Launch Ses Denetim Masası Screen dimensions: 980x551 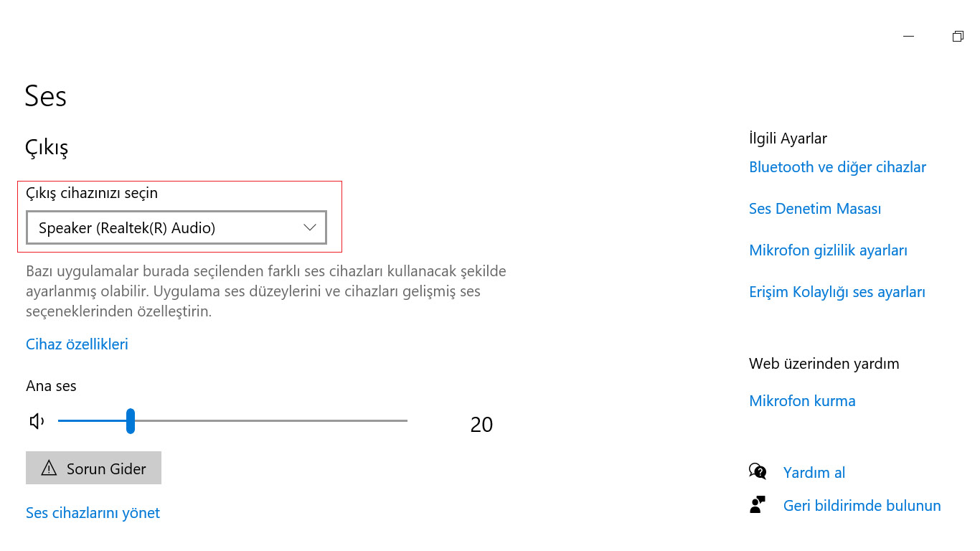[x=815, y=208]
